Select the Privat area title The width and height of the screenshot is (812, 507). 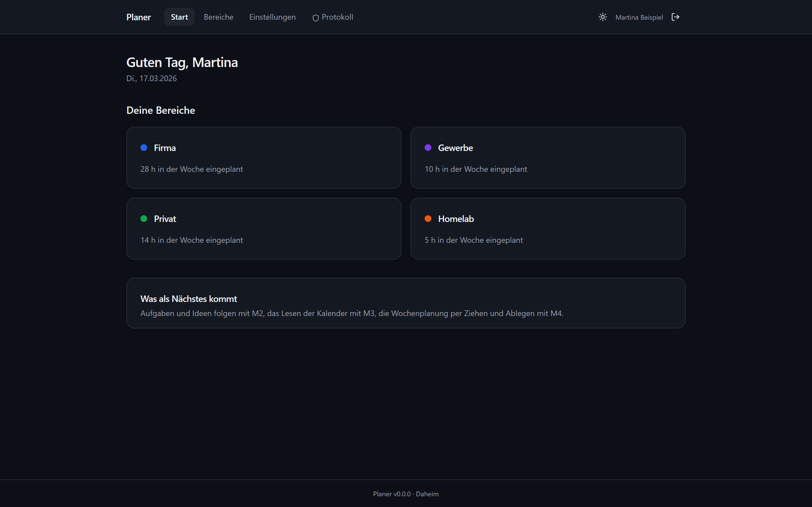[x=165, y=219]
